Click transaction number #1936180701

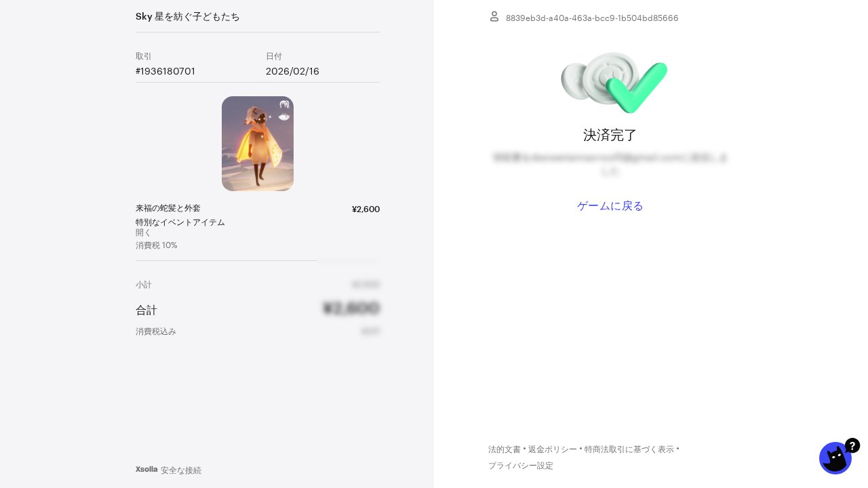(x=165, y=71)
